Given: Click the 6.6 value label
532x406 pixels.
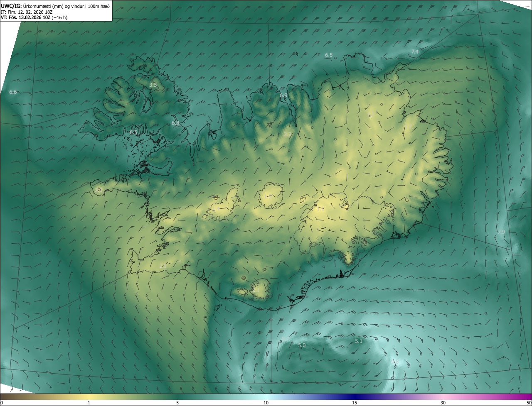Looking at the screenshot, I should [x=13, y=92].
